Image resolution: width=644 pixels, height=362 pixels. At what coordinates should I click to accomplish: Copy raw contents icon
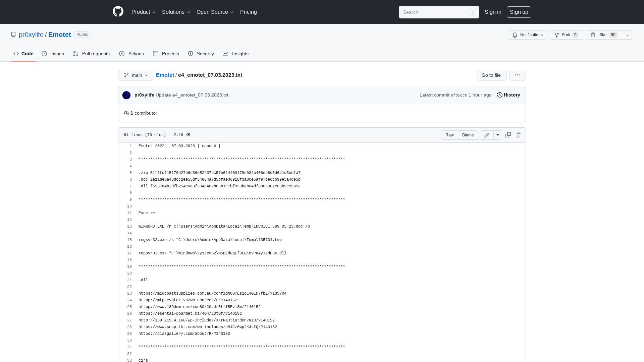click(x=508, y=135)
